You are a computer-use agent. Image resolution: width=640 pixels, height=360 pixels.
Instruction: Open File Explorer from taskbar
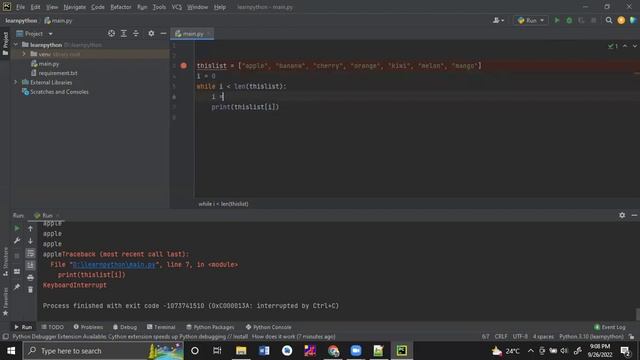(241, 351)
